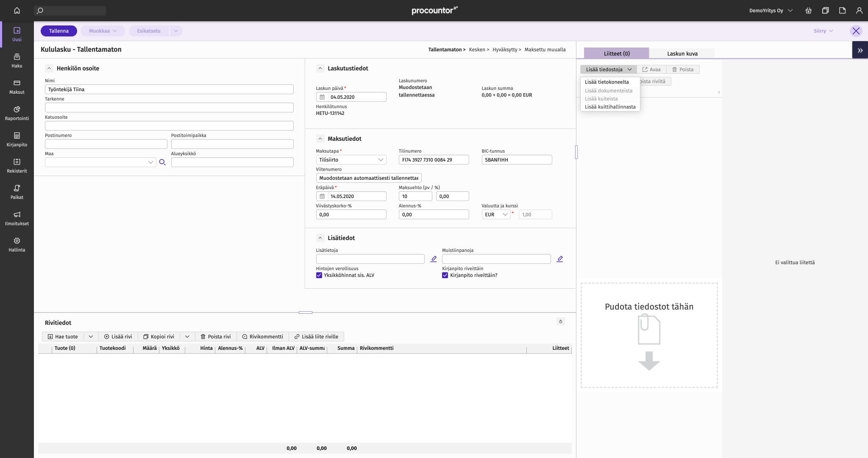Switch to the Laskun kuva tab

[x=682, y=53]
